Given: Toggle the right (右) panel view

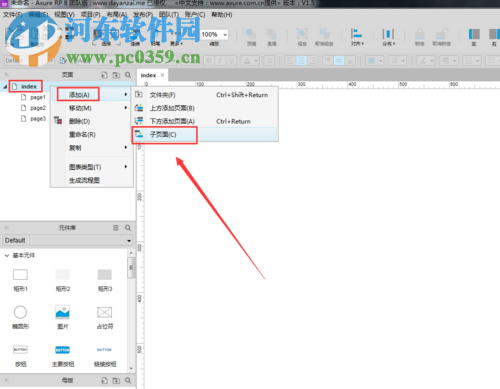Looking at the screenshot, I should point(494,37).
